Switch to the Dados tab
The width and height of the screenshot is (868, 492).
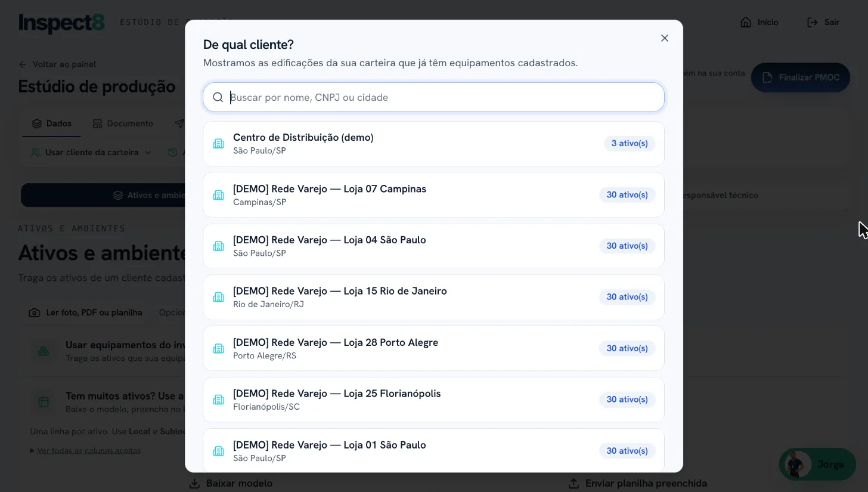(51, 123)
